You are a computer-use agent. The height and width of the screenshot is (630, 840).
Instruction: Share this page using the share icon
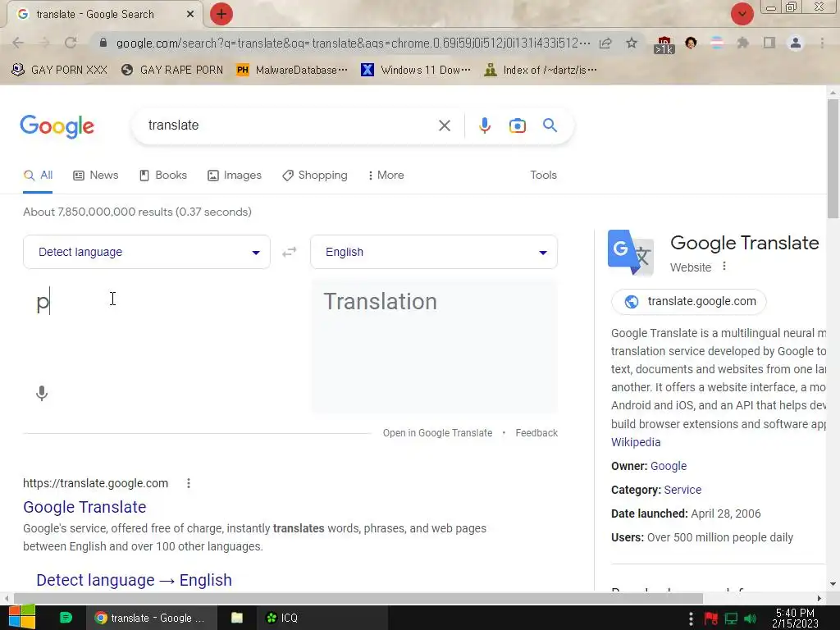pyautogui.click(x=605, y=43)
